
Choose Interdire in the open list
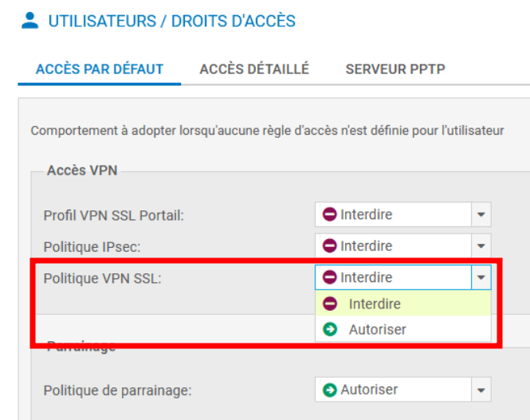tap(375, 304)
